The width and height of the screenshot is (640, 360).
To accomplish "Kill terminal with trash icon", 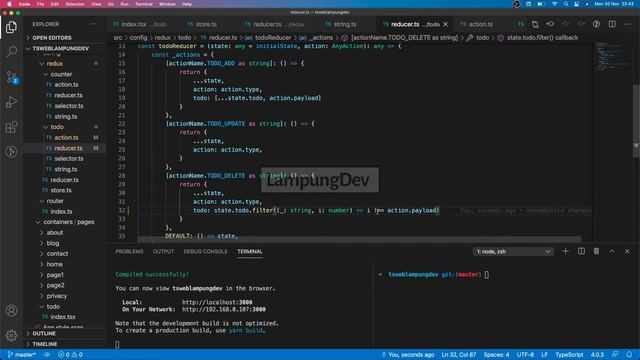I will (x=596, y=251).
